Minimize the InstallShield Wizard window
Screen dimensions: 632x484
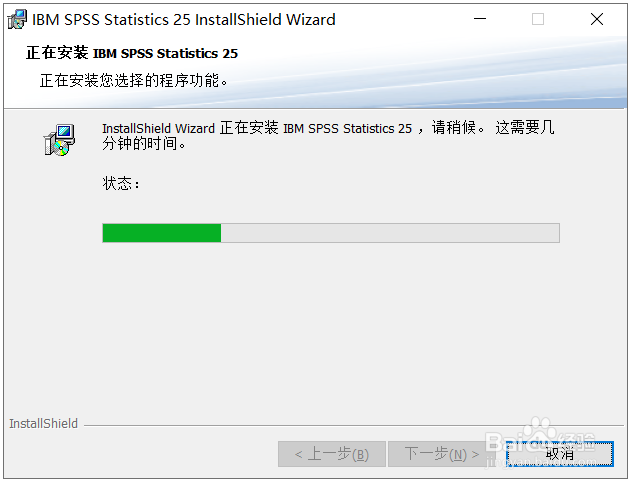tap(480, 19)
